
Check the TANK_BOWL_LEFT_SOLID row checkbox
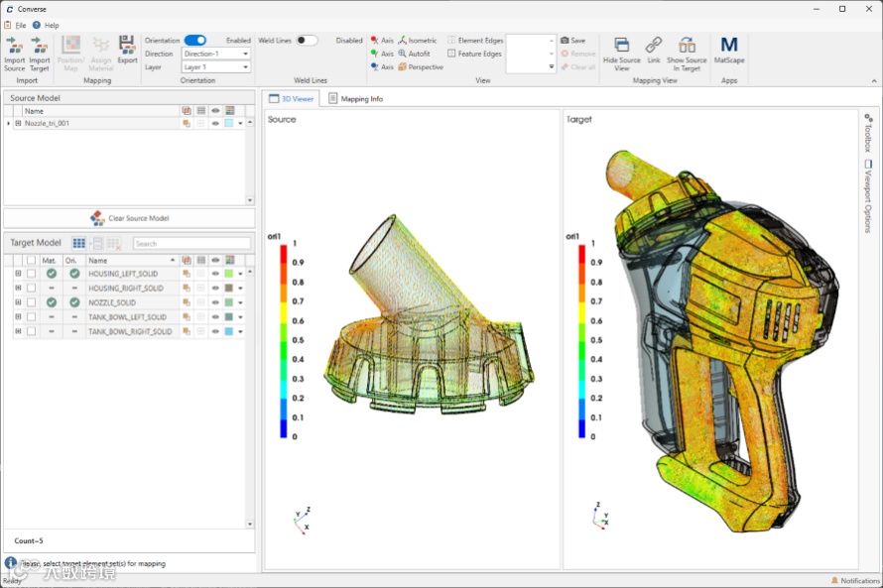tap(32, 316)
